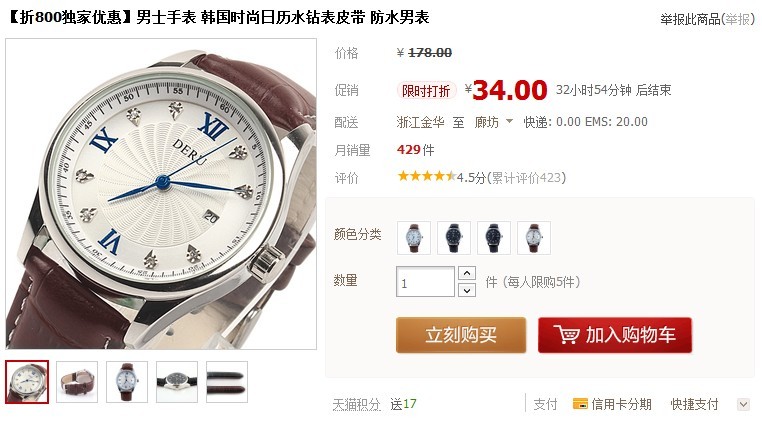The height and width of the screenshot is (424, 762).
Task: View the fourth thumbnail with black watch
Action: (x=177, y=382)
